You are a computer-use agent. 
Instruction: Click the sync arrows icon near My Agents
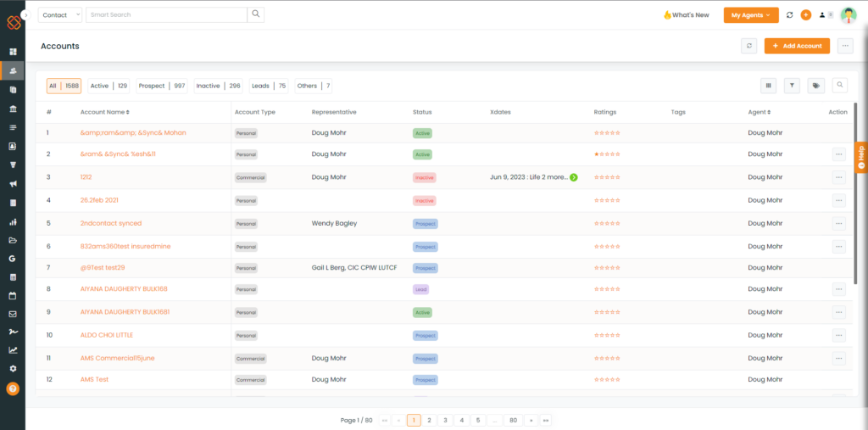790,15
